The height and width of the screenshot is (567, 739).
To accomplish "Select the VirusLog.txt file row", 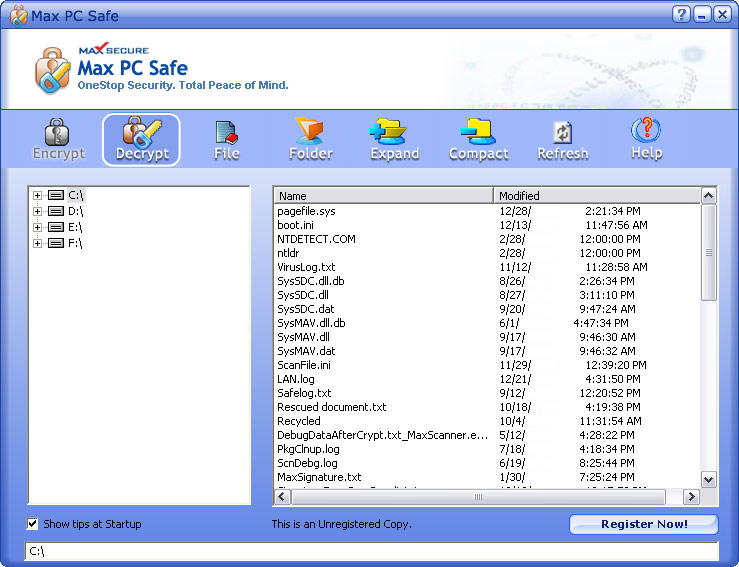I will pos(306,268).
